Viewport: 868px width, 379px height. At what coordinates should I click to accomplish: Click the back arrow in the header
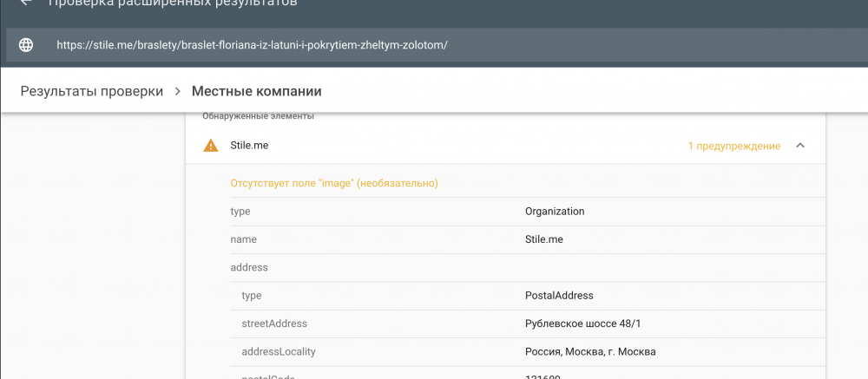tap(26, 3)
